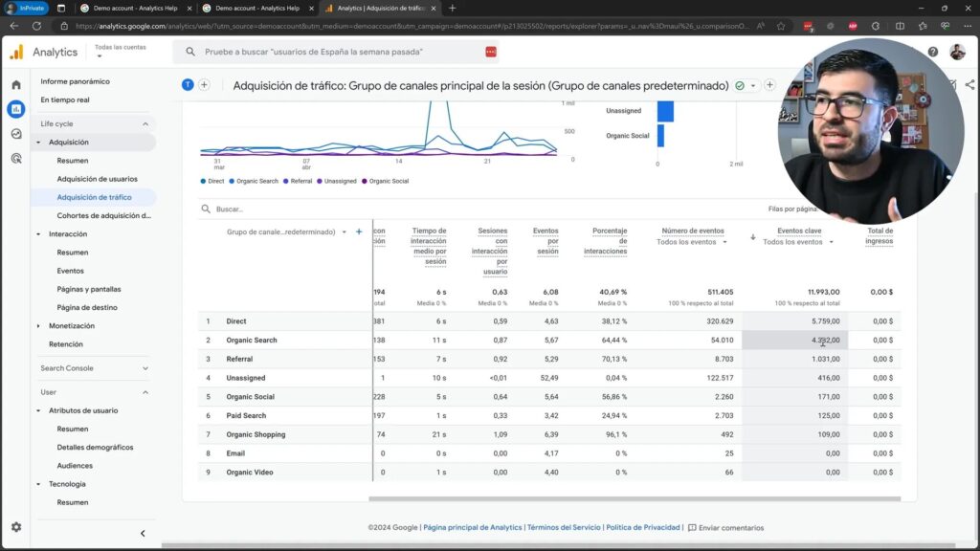The image size is (980, 551).
Task: Bookmark page with star icon
Action: [x=781, y=26]
